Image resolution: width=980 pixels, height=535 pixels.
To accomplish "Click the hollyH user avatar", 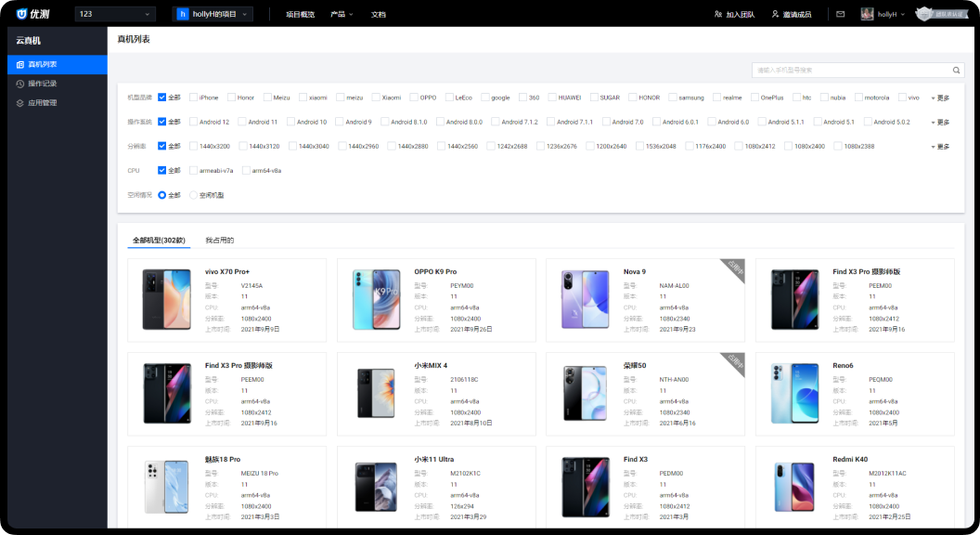I will 867,14.
